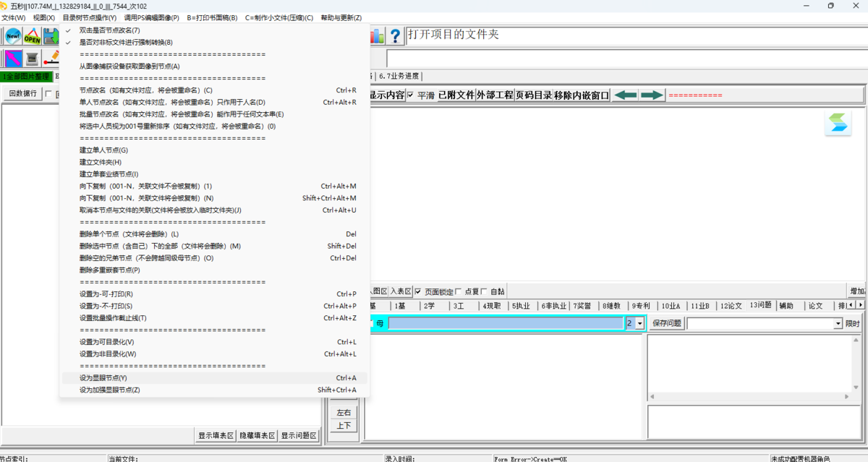Choose 建立单人节点(G)

pos(215,150)
